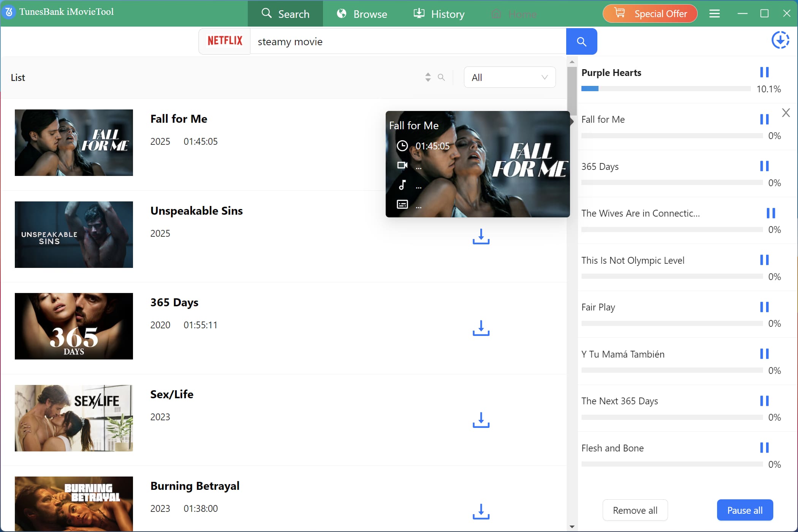798x532 pixels.
Task: Download Sex/Life via its download icon
Action: tap(481, 420)
